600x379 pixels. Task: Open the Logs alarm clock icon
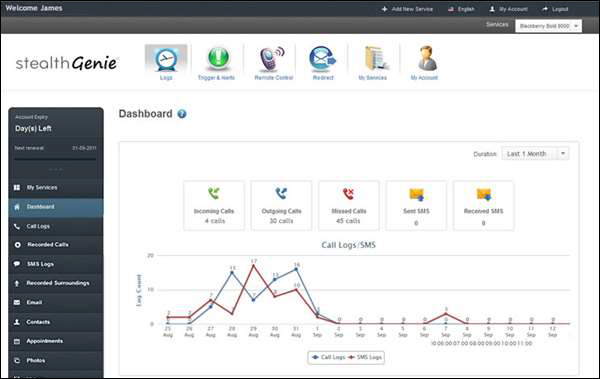pyautogui.click(x=166, y=59)
